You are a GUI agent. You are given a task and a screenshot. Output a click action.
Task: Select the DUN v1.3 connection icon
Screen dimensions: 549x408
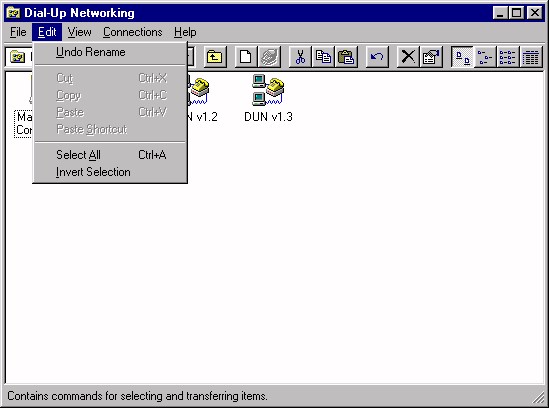coord(268,90)
